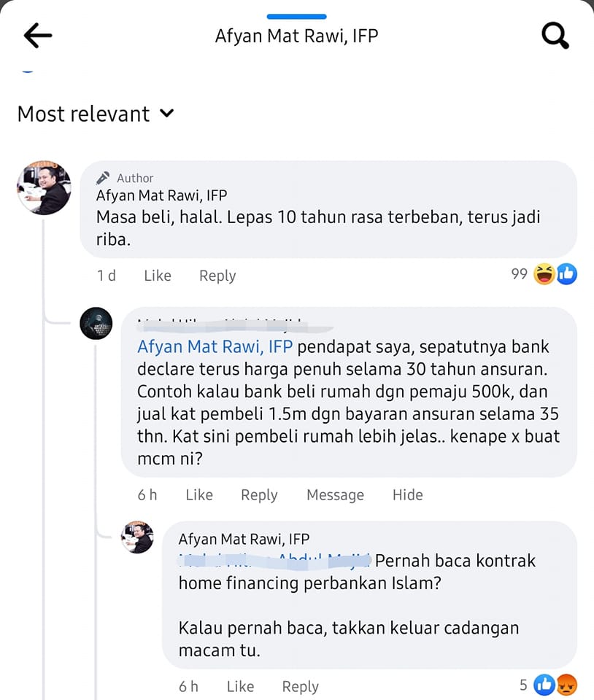Like the comment about riba posted 1 d ago
This screenshot has width=594, height=700.
(158, 276)
